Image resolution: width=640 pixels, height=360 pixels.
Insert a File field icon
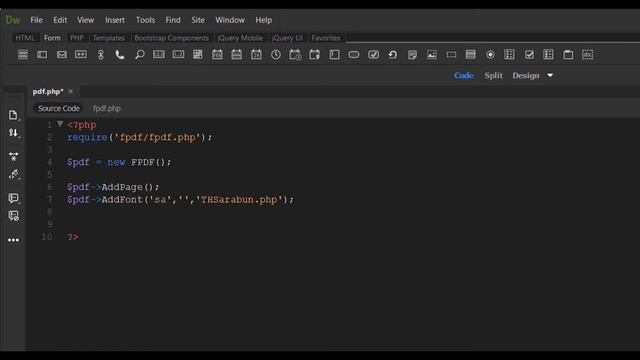coord(412,55)
